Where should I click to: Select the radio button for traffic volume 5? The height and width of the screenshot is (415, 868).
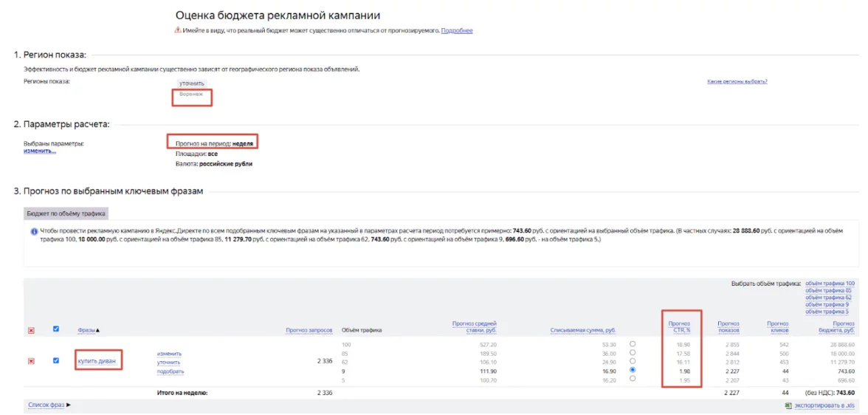[633, 378]
